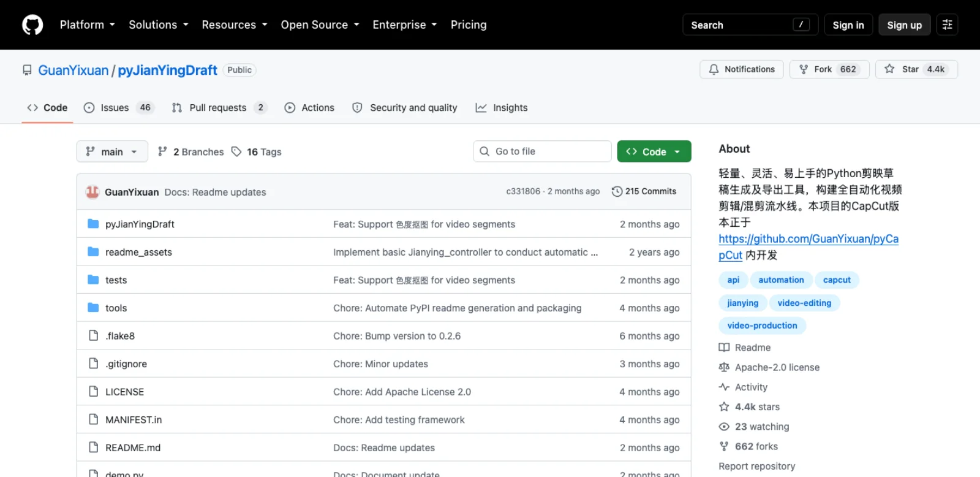
Task: Select the video-editing topic tag
Action: (804, 303)
